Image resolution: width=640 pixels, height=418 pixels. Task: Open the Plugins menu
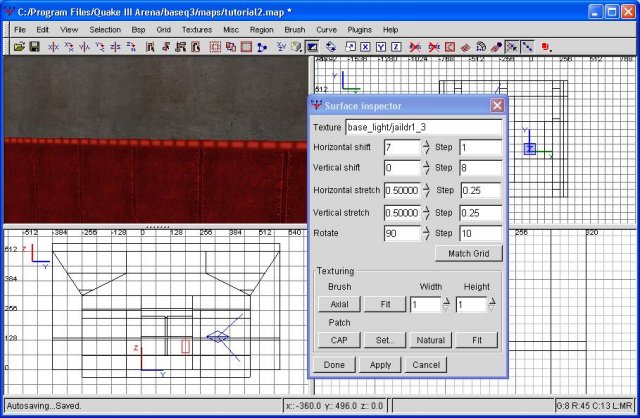click(x=359, y=30)
